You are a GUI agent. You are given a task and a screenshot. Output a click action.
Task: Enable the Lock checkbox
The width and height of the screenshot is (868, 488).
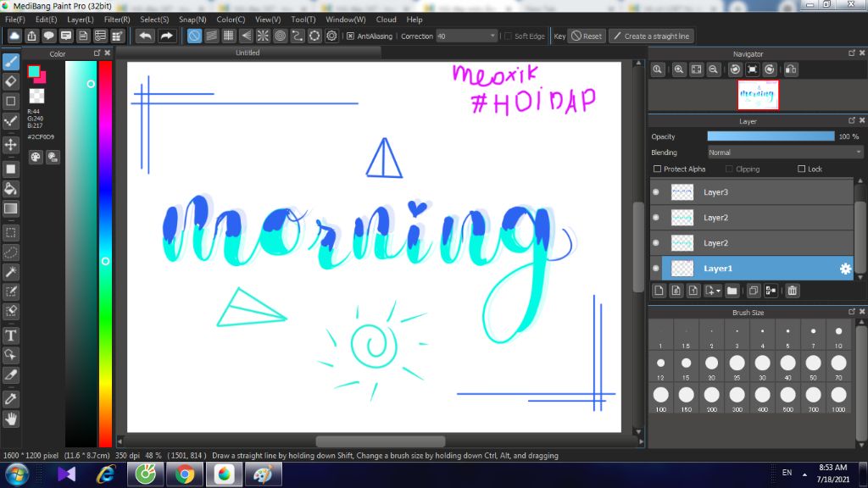tap(801, 169)
